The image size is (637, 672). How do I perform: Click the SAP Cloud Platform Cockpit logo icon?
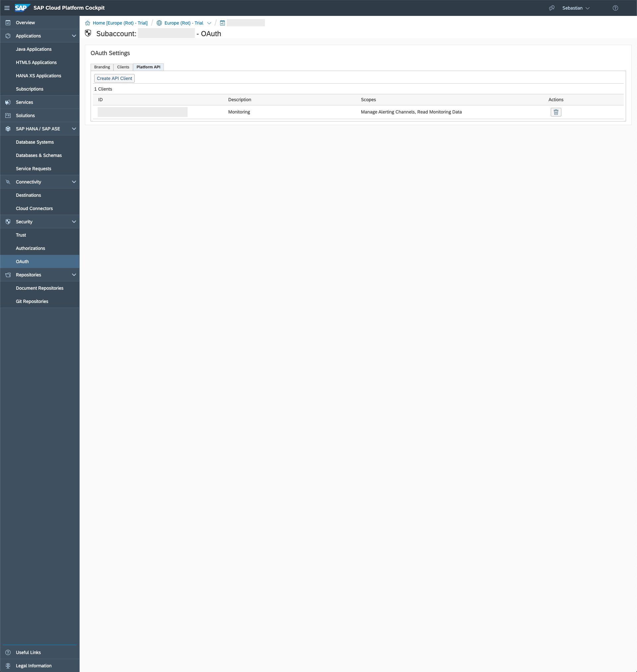[x=22, y=8]
